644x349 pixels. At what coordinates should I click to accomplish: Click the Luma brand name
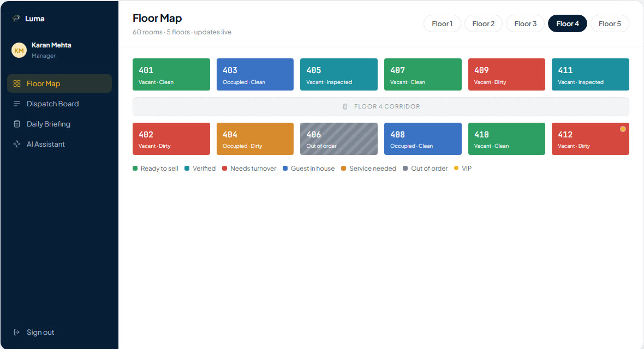[35, 19]
